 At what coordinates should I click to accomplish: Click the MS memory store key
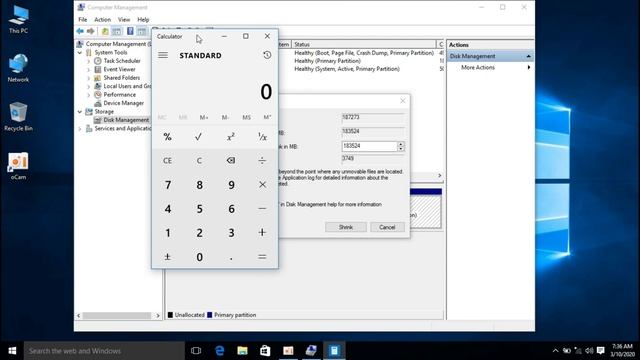[x=246, y=117]
